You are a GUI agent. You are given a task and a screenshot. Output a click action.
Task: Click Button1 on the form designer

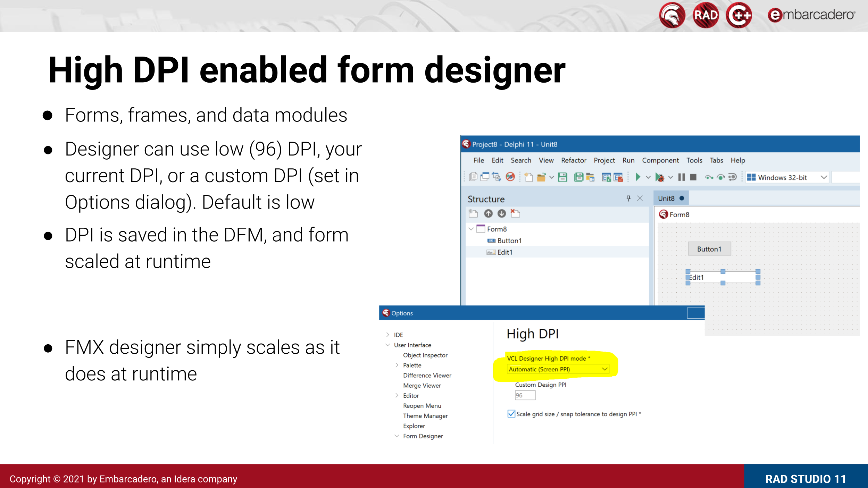coord(709,249)
